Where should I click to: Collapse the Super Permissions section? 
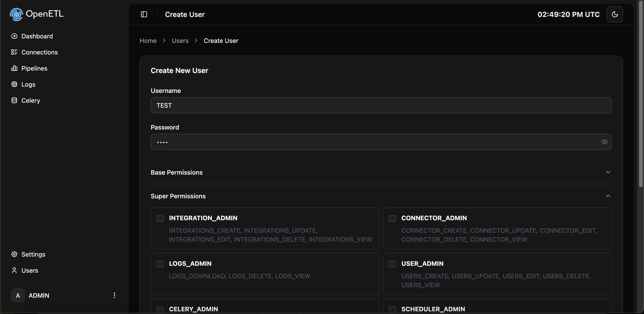[x=608, y=196]
